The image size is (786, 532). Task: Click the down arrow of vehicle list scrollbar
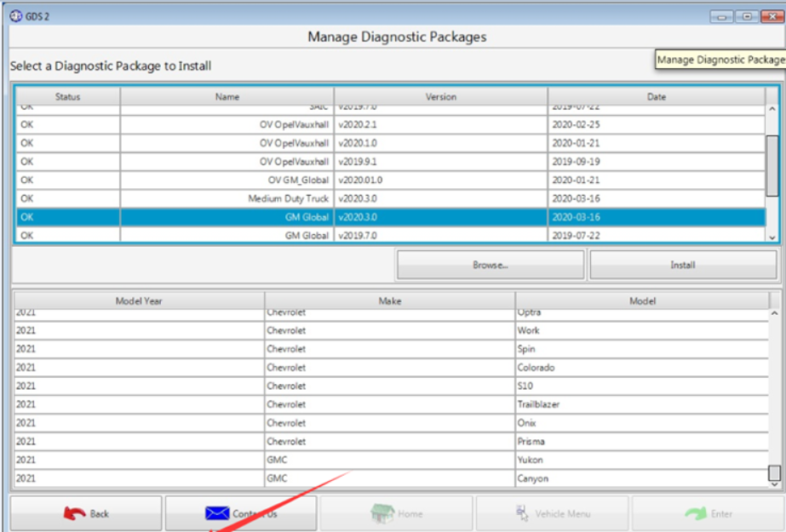(774, 484)
